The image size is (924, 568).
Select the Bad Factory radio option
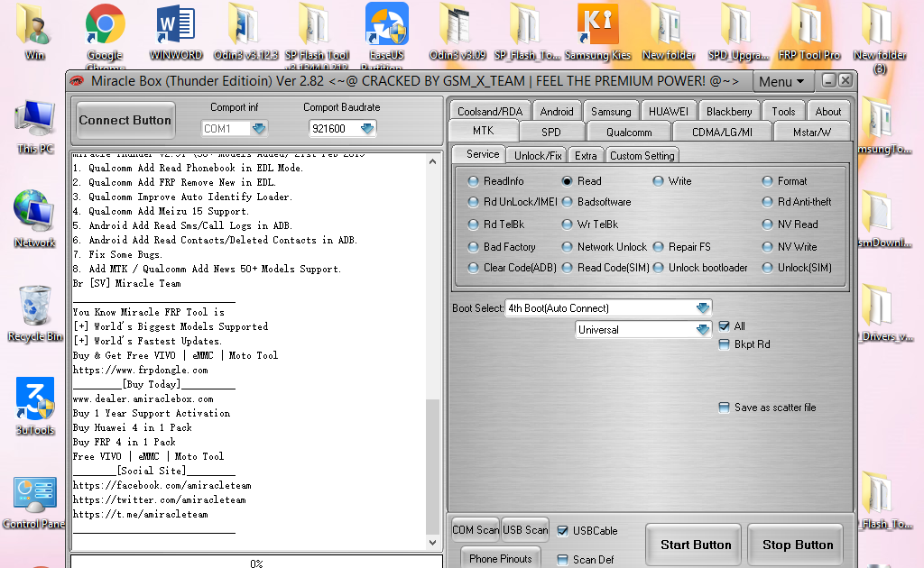tap(473, 247)
